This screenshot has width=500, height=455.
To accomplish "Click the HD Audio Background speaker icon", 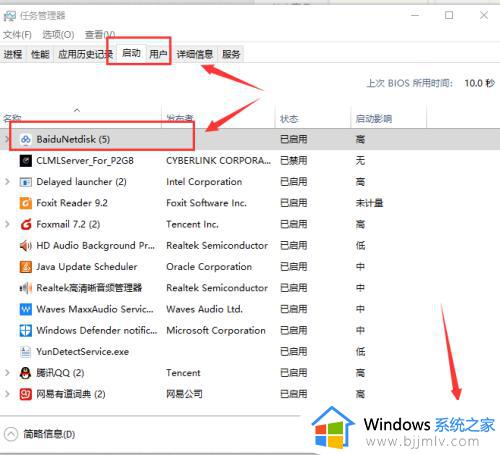I will (26, 246).
